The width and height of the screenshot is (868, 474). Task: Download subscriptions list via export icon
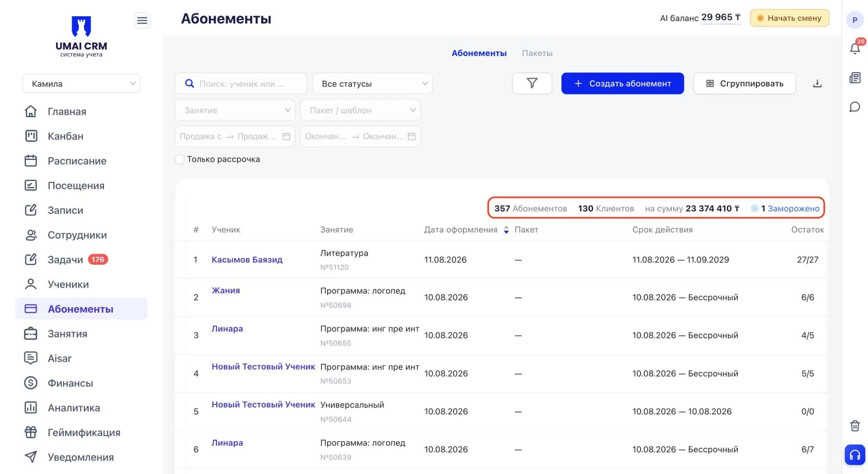pos(817,84)
